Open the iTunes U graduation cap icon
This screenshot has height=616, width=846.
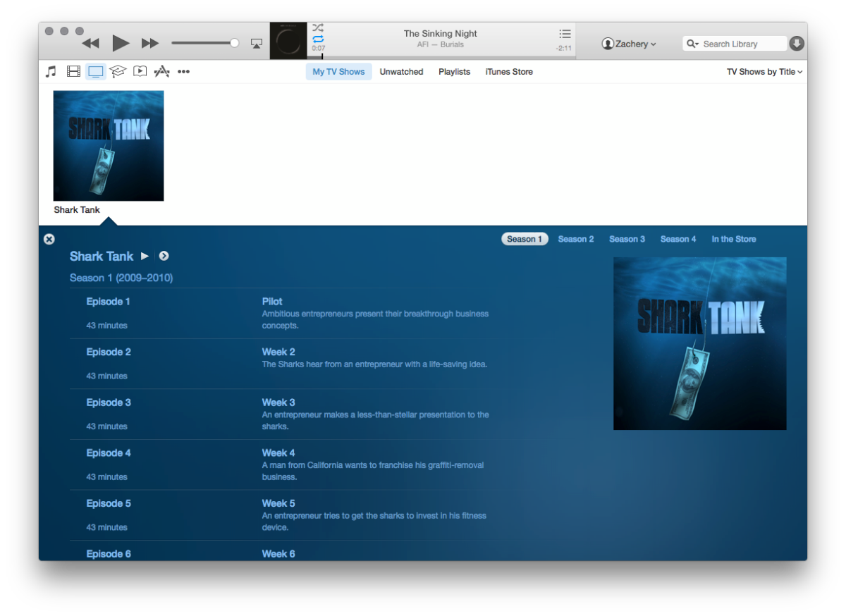point(117,71)
